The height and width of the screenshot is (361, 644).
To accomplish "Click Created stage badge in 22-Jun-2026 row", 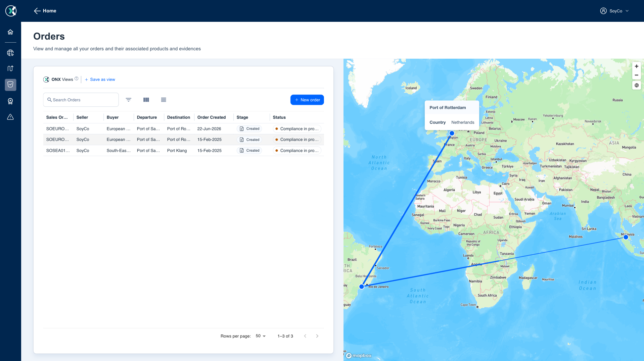I will coord(249,129).
